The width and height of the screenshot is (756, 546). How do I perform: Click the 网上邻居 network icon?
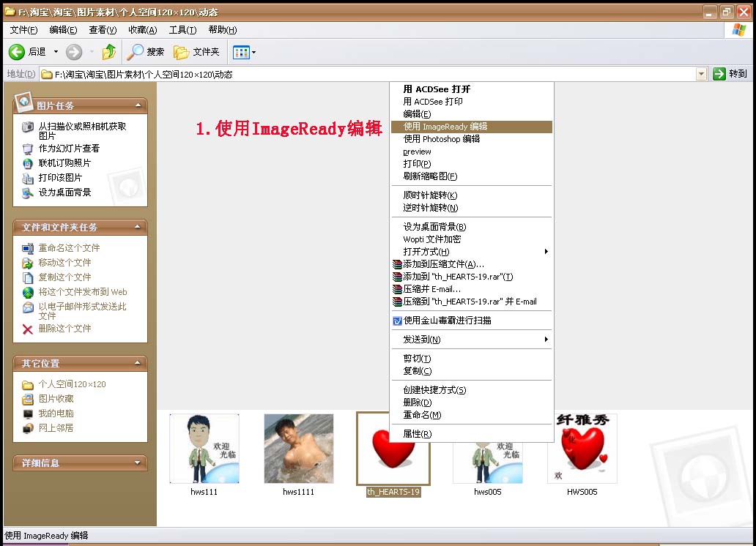point(28,428)
